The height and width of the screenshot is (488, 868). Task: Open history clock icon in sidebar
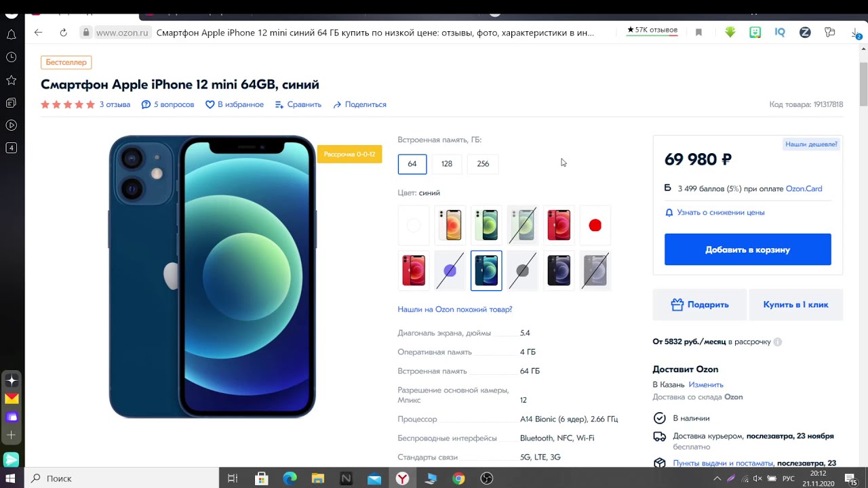12,58
